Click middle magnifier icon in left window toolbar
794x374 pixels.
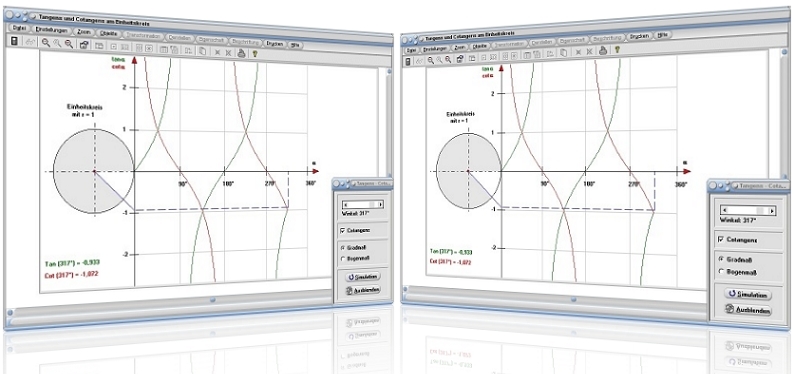(57, 44)
